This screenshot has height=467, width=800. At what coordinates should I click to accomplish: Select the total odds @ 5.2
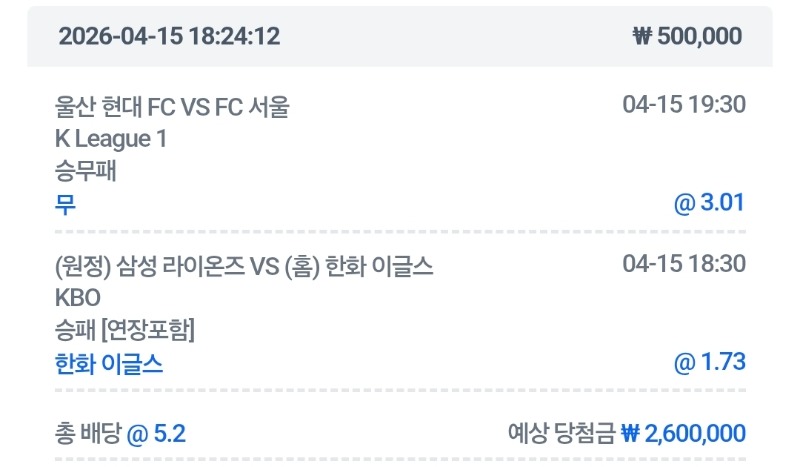[157, 433]
